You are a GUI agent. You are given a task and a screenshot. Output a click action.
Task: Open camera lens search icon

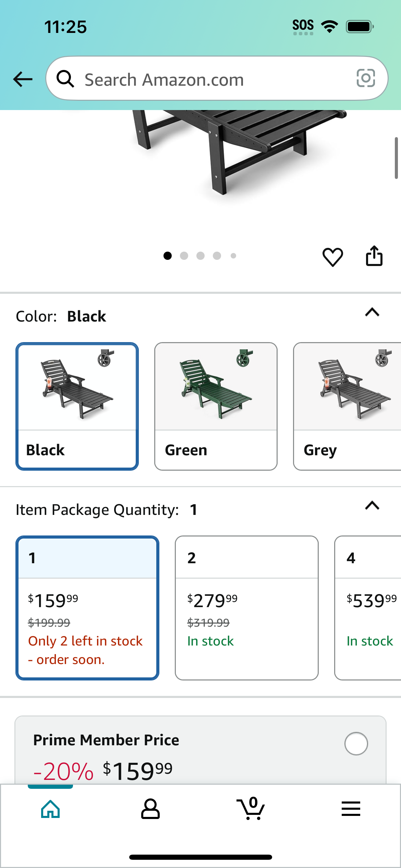(x=366, y=78)
